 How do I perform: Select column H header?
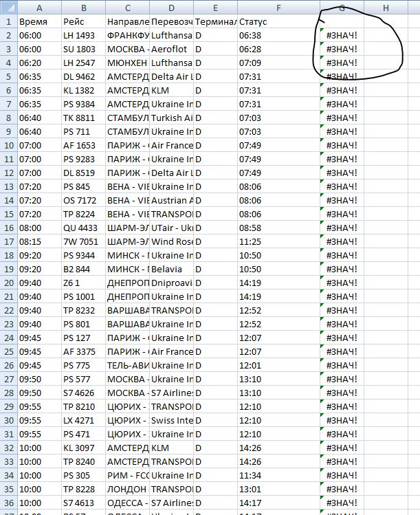click(x=385, y=8)
